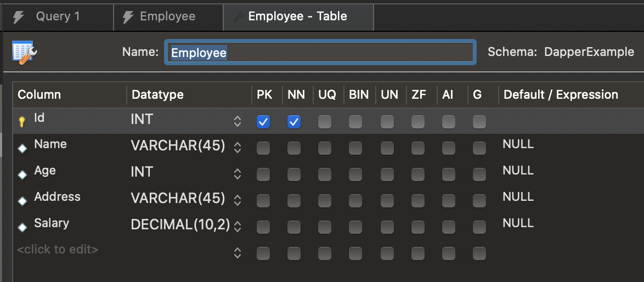Click the empty 'click to edit' row
This screenshot has width=644, height=282.
click(x=58, y=250)
